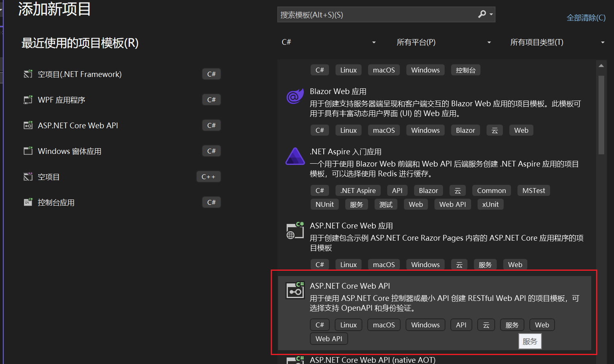Image resolution: width=614 pixels, height=364 pixels.
Task: Click the Common tag
Action: pyautogui.click(x=491, y=191)
